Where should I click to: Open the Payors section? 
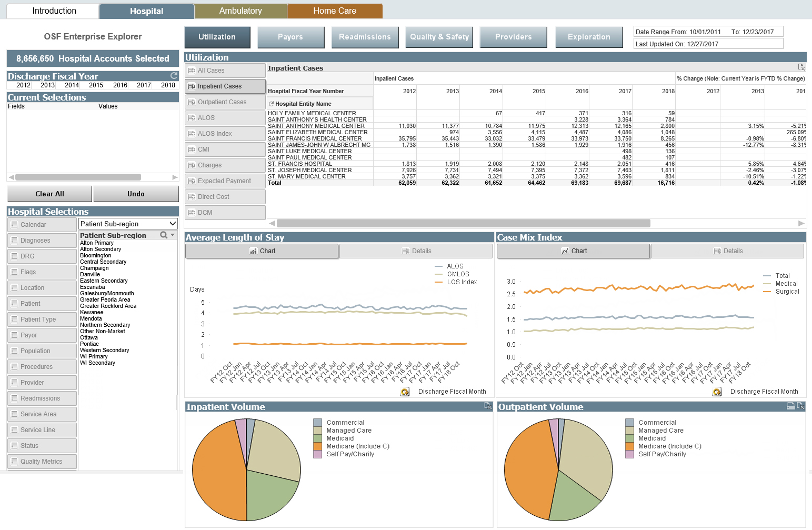pos(290,36)
